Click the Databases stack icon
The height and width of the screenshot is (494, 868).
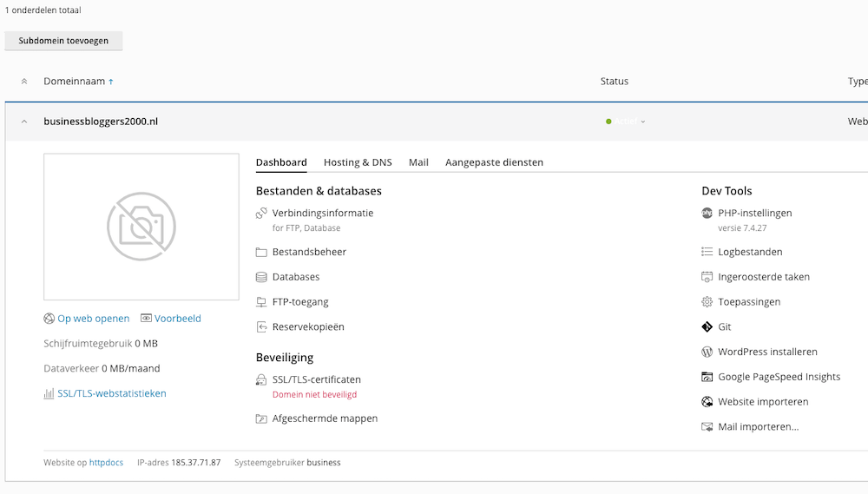tap(261, 277)
